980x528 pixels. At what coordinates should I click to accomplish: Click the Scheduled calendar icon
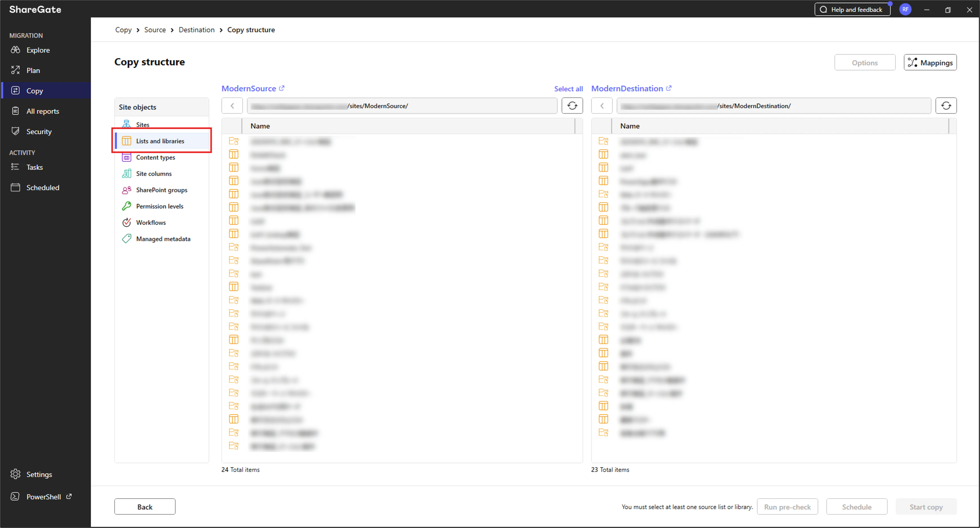click(15, 187)
